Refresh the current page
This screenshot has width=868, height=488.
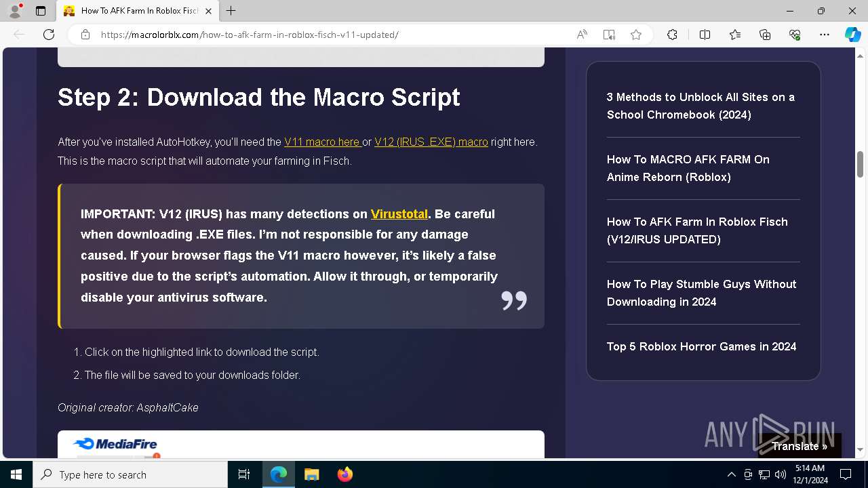(49, 35)
